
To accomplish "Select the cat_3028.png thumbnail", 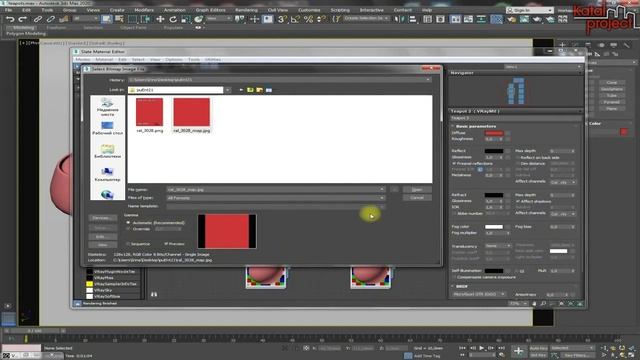I will click(149, 115).
